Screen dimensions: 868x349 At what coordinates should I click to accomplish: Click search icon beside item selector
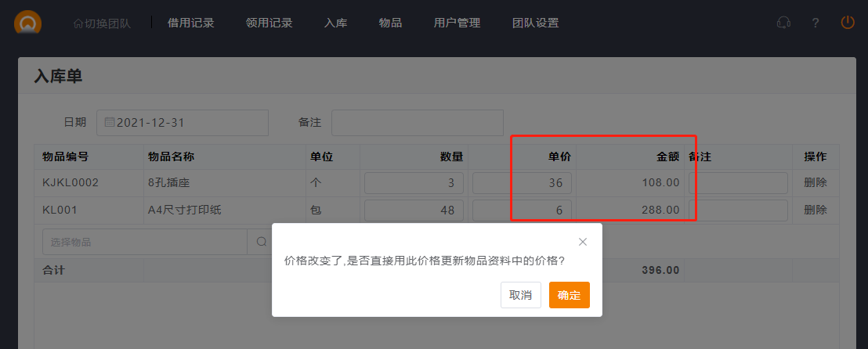point(260,242)
